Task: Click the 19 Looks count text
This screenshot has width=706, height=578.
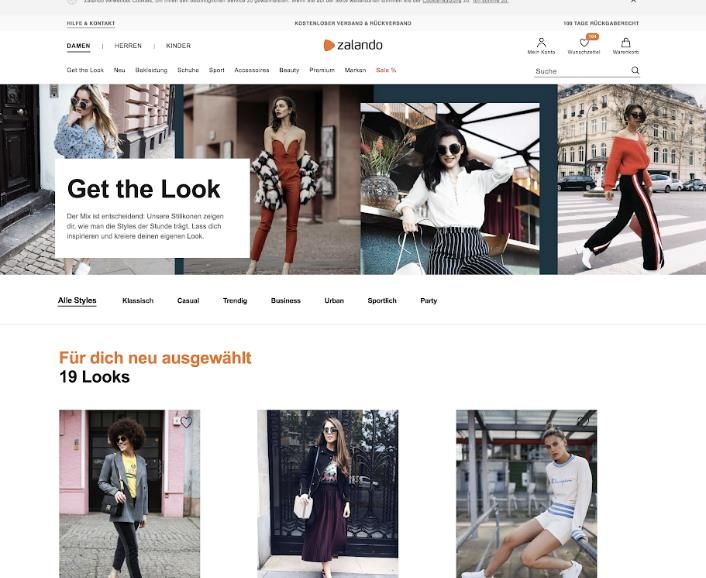Action: (95, 377)
